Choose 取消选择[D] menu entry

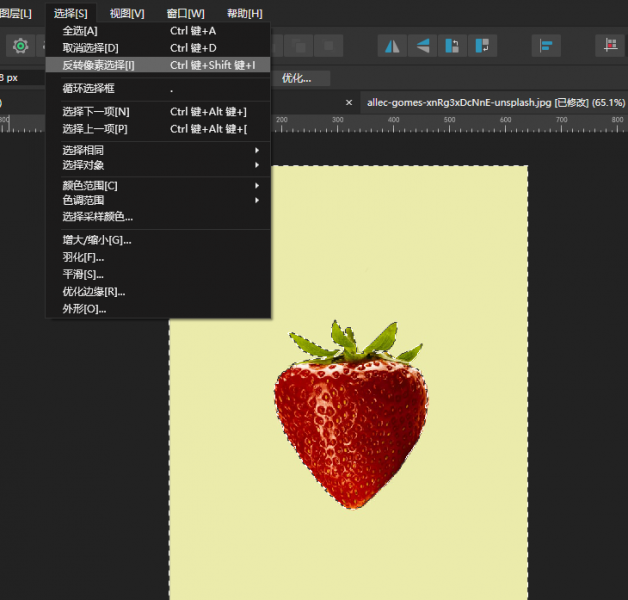158,48
